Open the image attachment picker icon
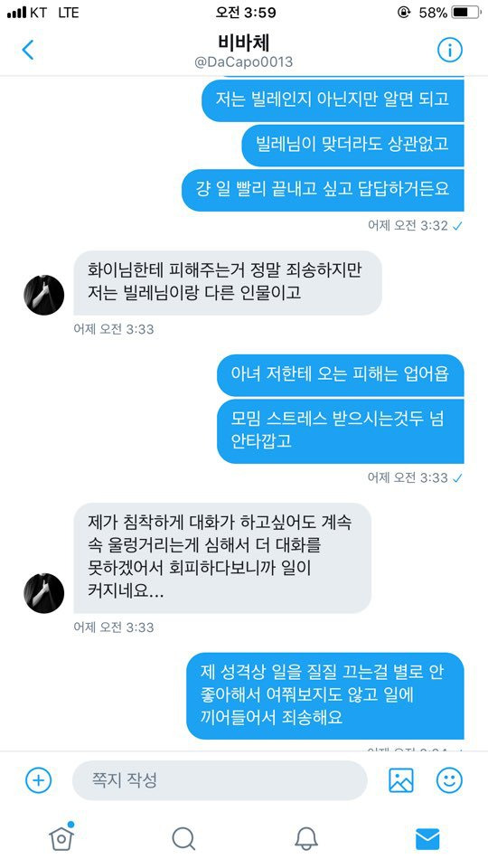 coord(401,780)
